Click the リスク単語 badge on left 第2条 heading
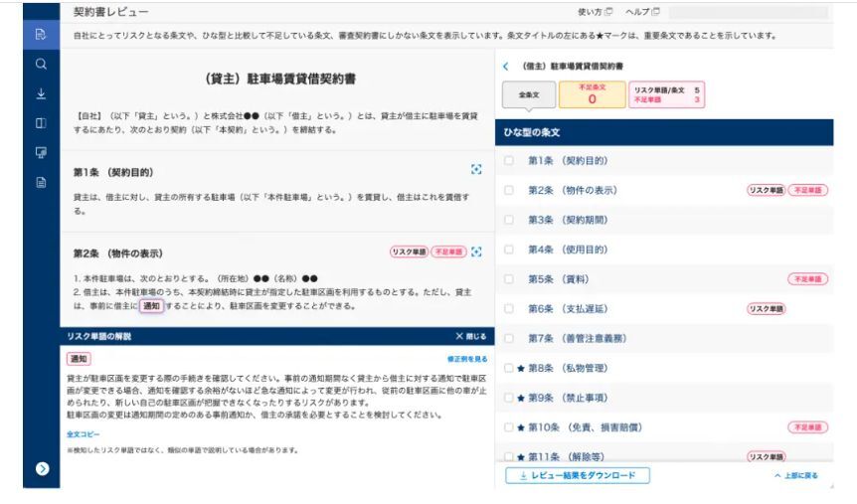857x504 pixels. [x=409, y=252]
